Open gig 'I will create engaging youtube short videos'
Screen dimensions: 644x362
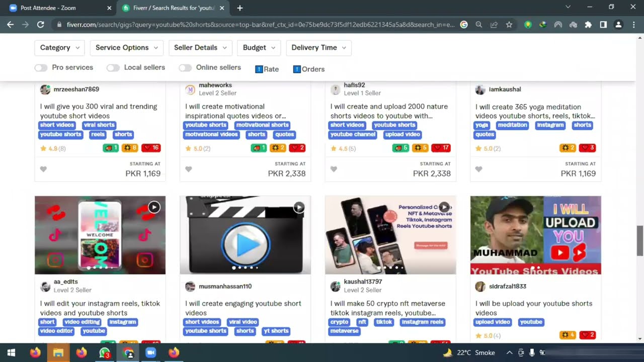coord(243,308)
